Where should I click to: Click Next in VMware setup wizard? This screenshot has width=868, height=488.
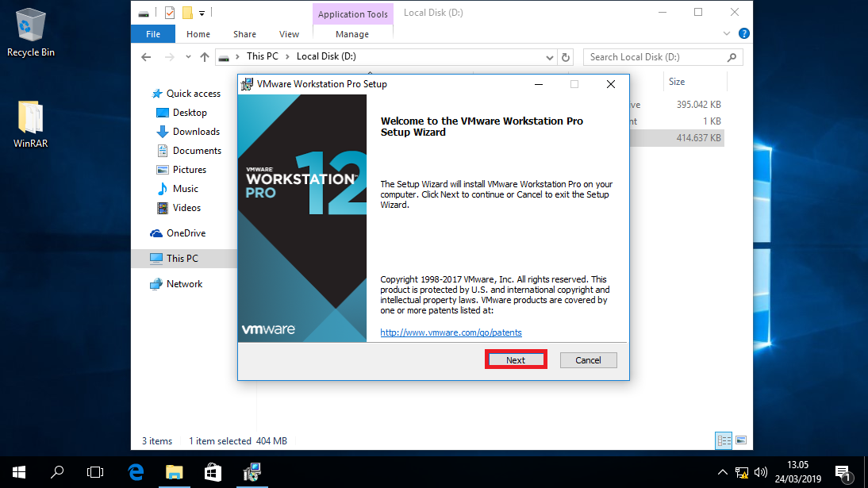pos(516,360)
